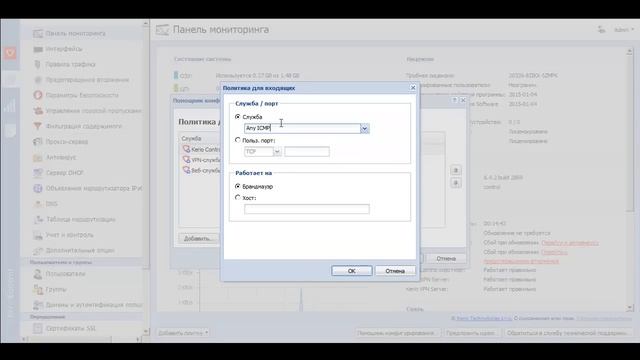
Task: Click Отмена button in the background wizard
Action: [x=446, y=258]
